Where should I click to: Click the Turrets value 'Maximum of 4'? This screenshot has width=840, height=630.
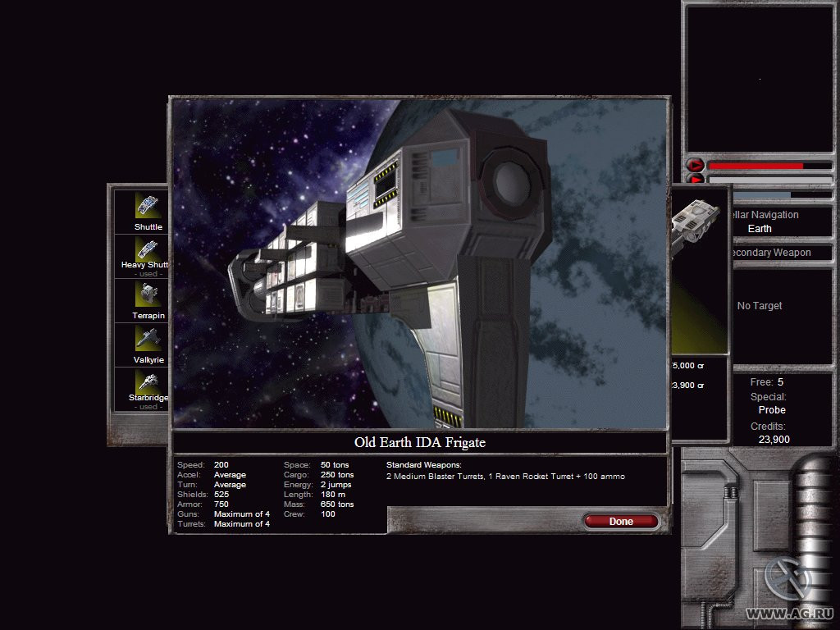tap(242, 524)
